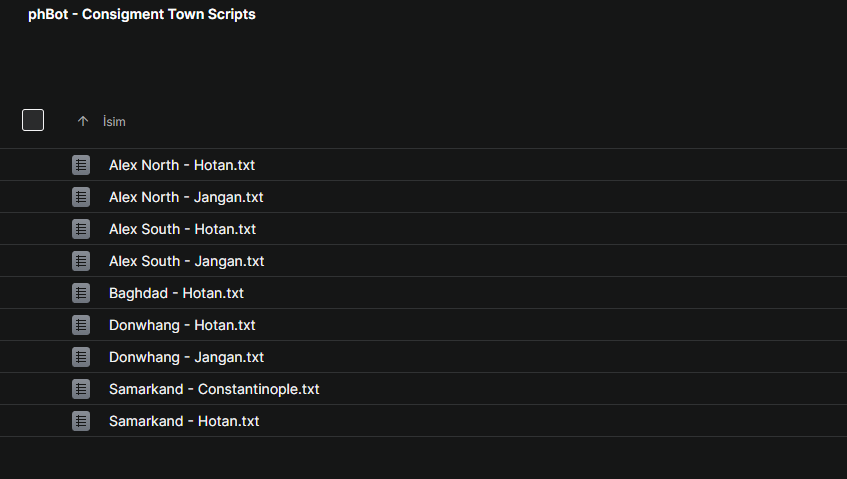Click file icon beside Alex South - Jangan.txt
847x479 pixels.
point(81,261)
